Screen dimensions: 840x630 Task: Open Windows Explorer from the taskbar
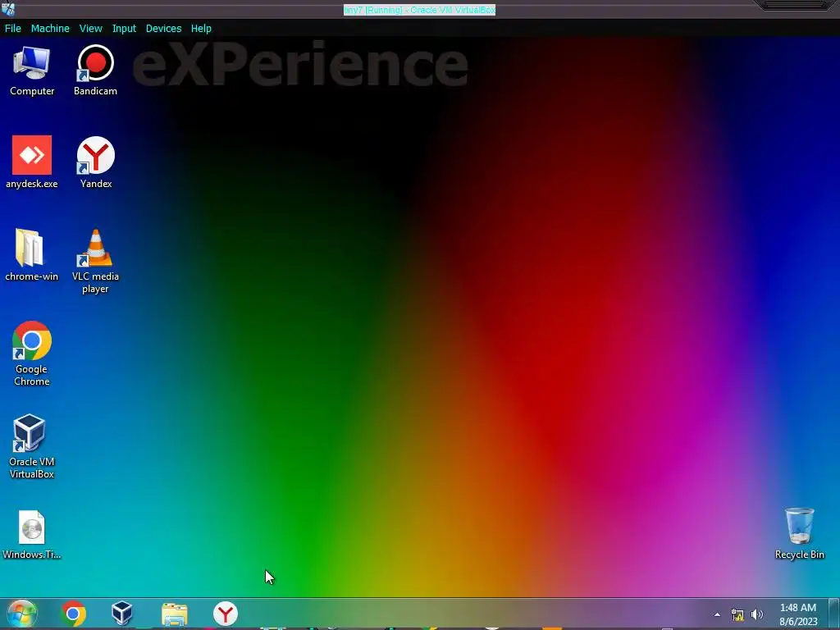[x=175, y=614]
